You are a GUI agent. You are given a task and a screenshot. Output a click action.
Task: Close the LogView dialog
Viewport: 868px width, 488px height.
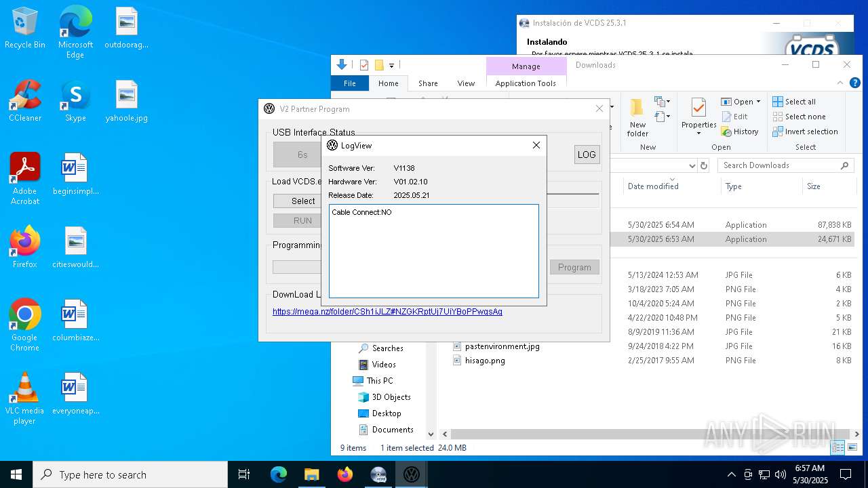(x=536, y=145)
